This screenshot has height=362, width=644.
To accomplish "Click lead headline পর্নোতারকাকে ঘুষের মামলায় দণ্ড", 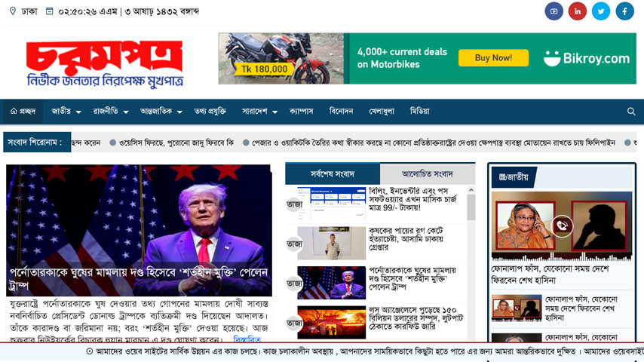I will [139, 278].
